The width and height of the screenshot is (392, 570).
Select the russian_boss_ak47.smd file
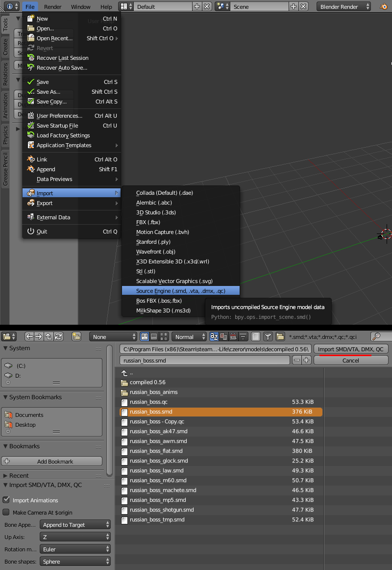221,431
